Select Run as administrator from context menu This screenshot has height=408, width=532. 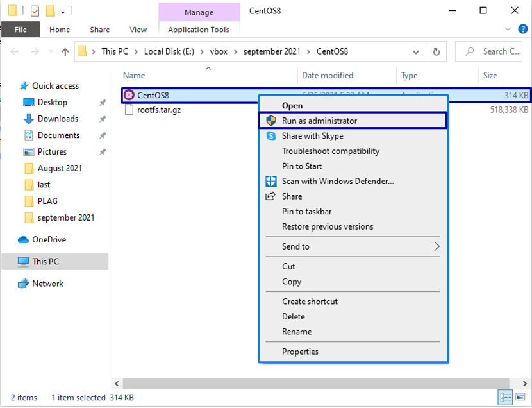(353, 121)
